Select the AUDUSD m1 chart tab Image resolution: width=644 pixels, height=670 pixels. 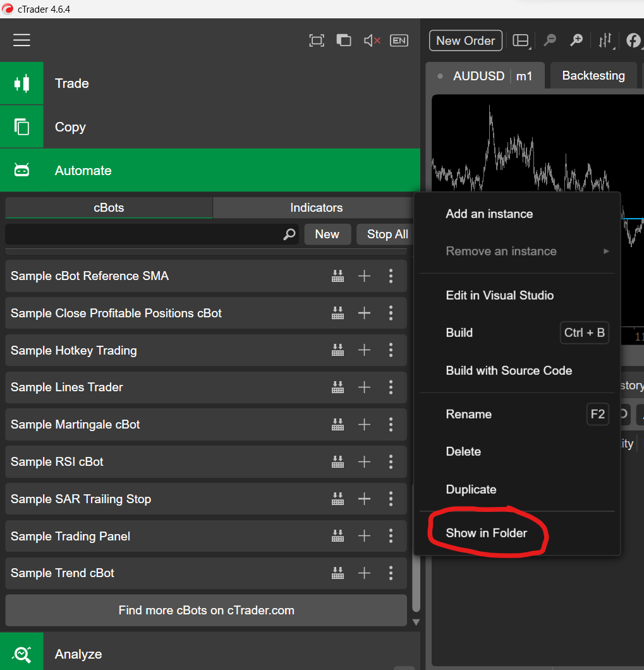pos(485,76)
